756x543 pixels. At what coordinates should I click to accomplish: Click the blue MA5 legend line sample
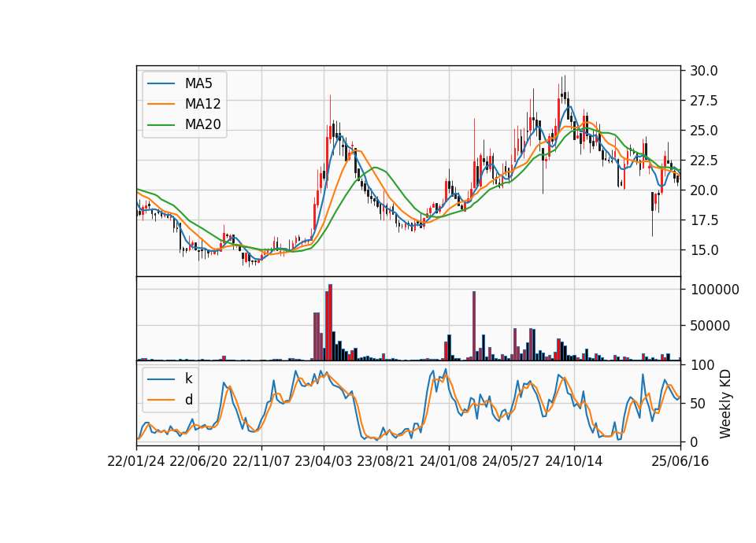coord(161,83)
